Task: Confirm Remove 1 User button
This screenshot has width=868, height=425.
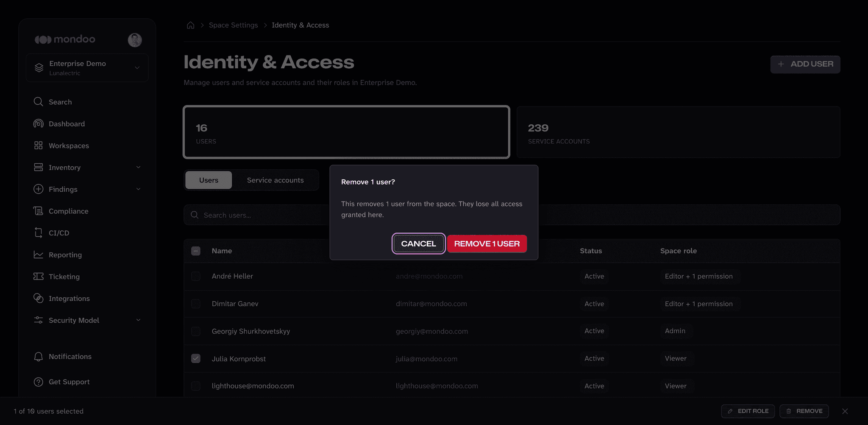Action: [487, 243]
